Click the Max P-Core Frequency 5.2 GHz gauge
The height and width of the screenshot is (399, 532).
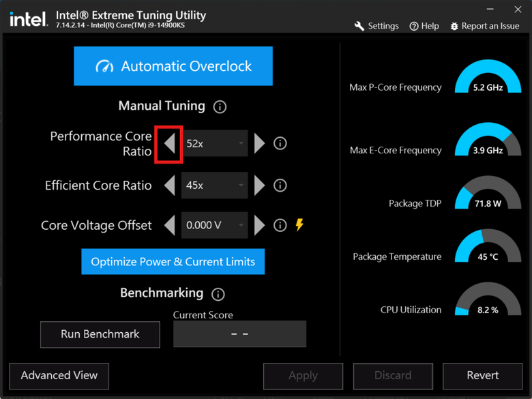488,76
